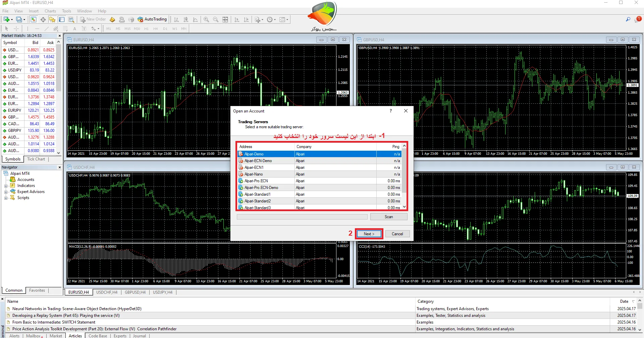This screenshot has height=338, width=644.
Task: Switch to the GBPUSD,H4 chart tab
Action: tap(135, 292)
